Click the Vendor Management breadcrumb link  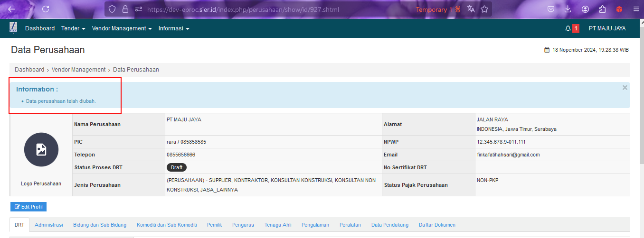tap(79, 70)
